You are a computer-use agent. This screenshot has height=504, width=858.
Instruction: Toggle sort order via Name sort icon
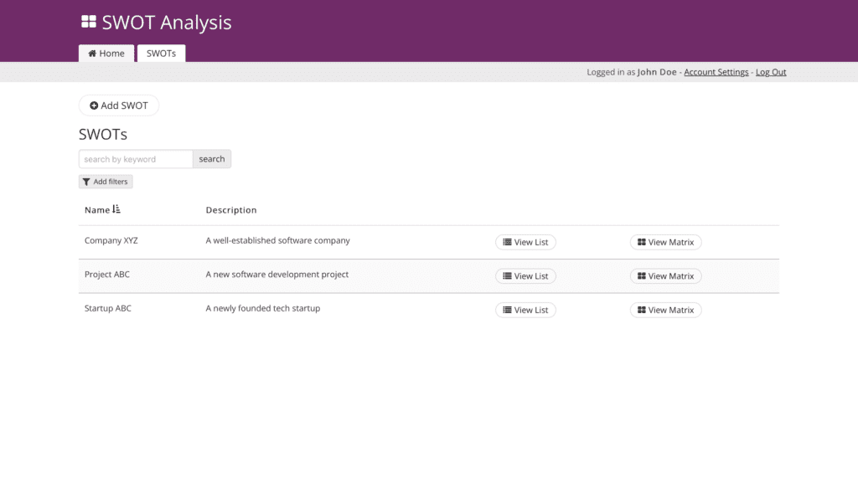(116, 209)
